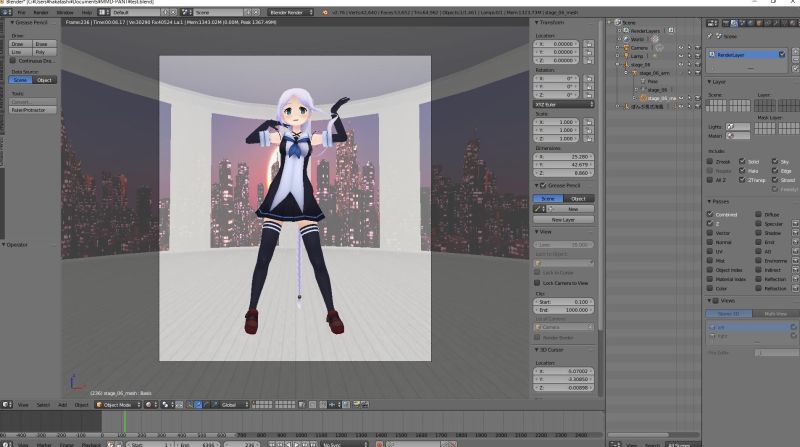Viewport: 800px width, 447px height.
Task: Toggle the Combined pass checkbox
Action: 710,214
